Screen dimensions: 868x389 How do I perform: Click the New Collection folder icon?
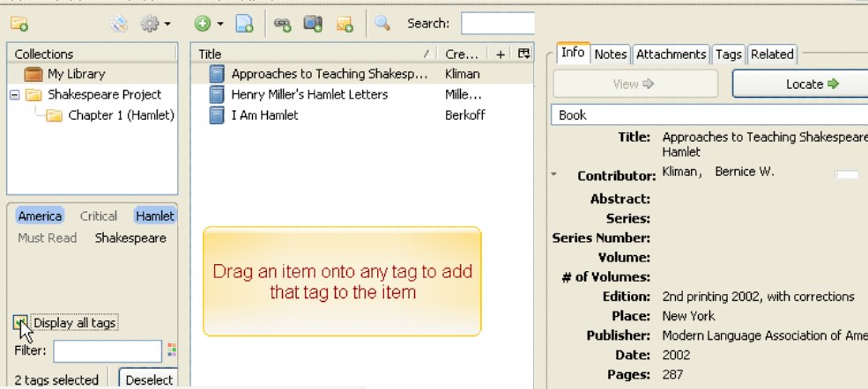[19, 23]
